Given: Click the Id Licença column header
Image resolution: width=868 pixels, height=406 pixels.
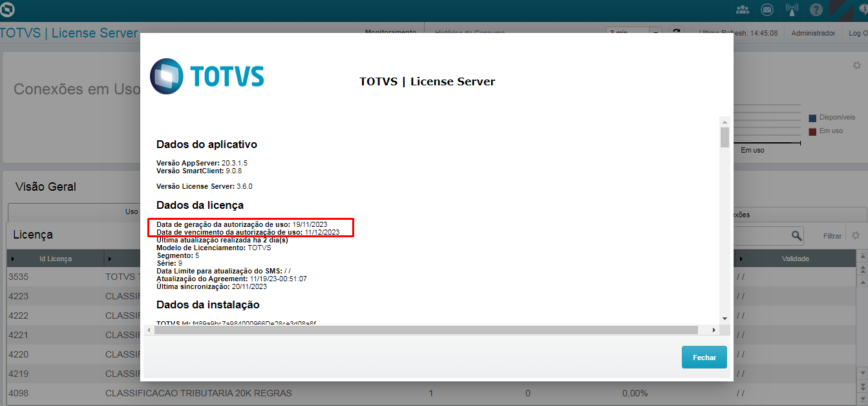Looking at the screenshot, I should coord(55,259).
